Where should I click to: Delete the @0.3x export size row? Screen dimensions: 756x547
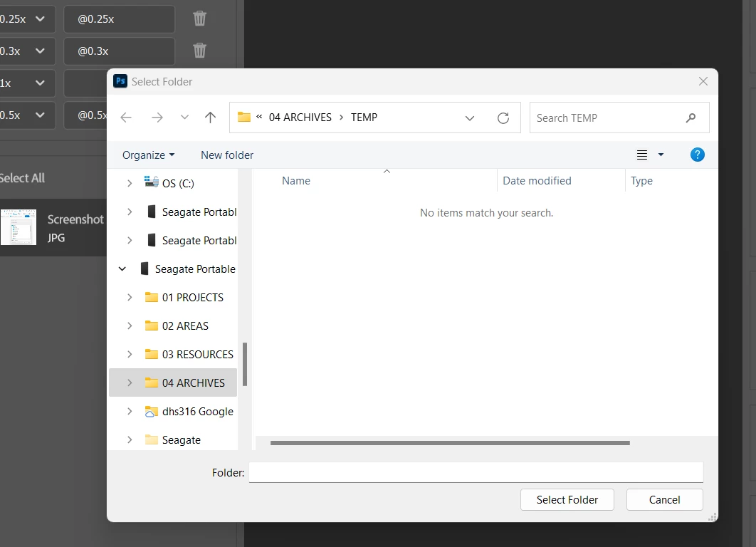(x=199, y=51)
